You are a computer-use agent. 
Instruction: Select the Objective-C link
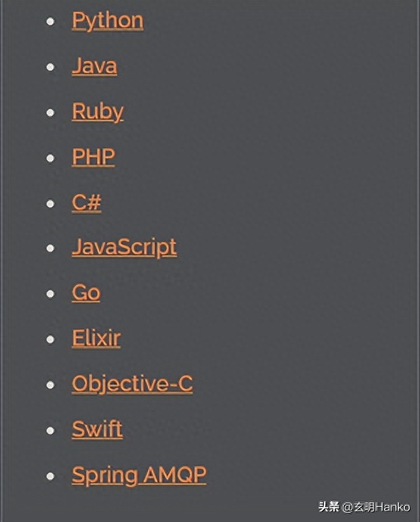pyautogui.click(x=132, y=384)
